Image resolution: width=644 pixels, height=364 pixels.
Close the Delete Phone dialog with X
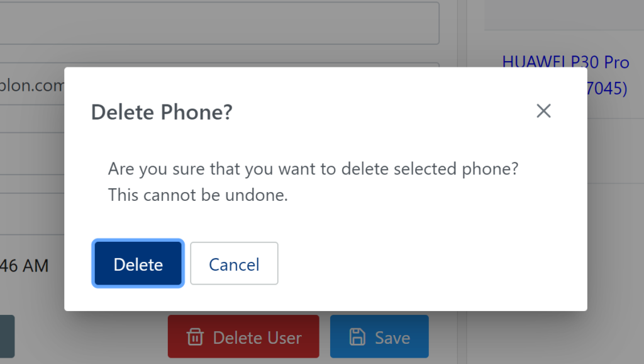(x=543, y=111)
